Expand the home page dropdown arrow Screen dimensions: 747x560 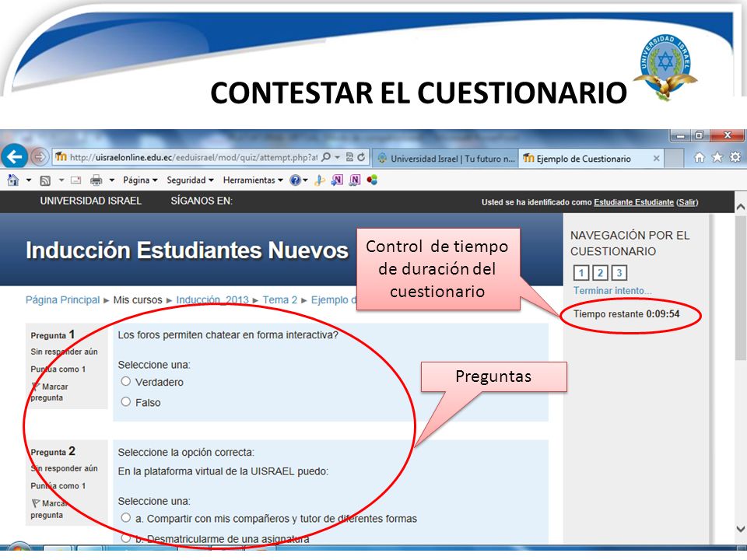coord(29,180)
